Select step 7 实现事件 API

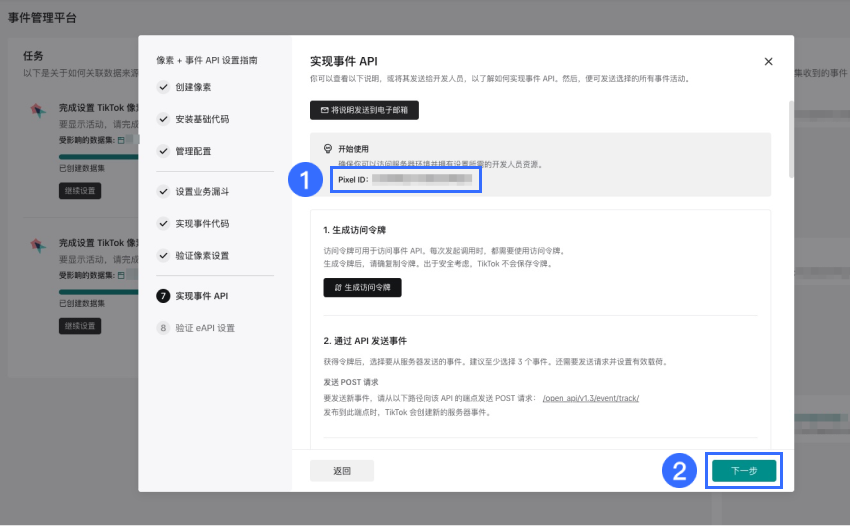[202, 296]
